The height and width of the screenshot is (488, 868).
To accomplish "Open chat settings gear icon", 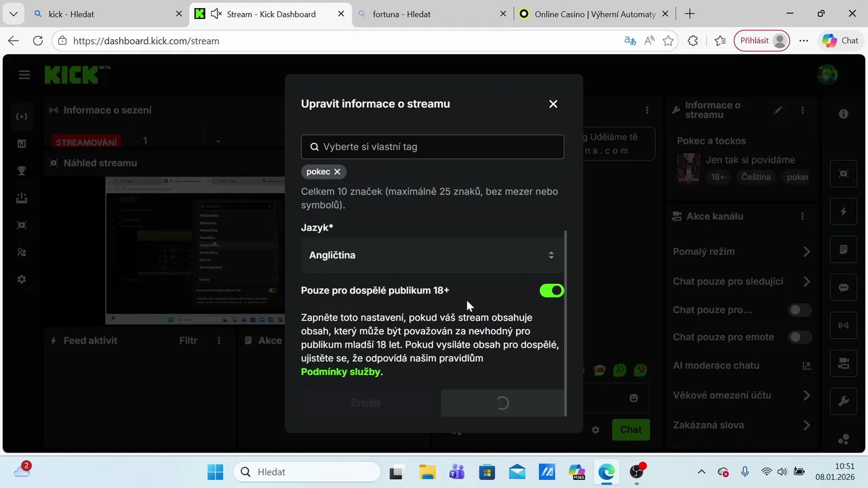I will point(595,430).
